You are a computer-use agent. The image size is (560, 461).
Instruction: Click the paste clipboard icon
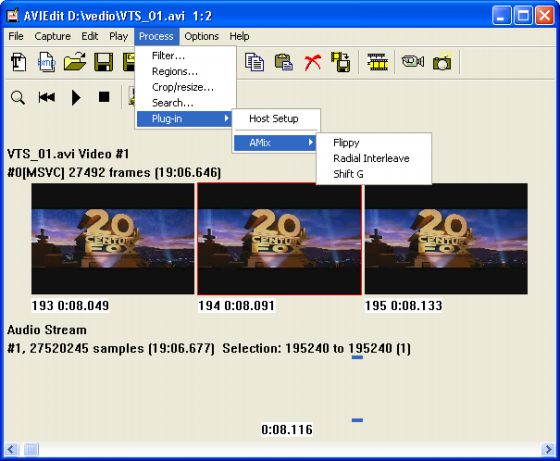(x=284, y=62)
